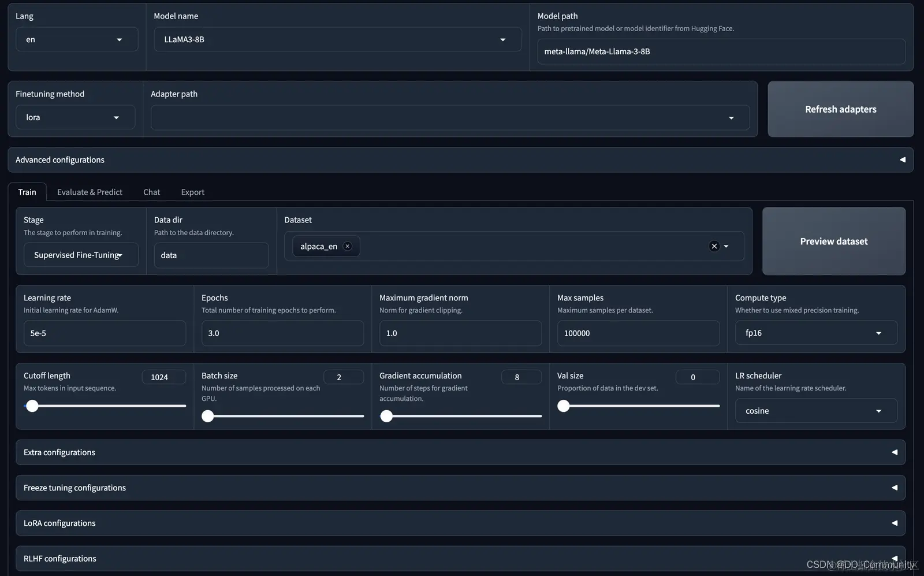
Task: Expand Freeze tuning configurations
Action: [x=460, y=488]
